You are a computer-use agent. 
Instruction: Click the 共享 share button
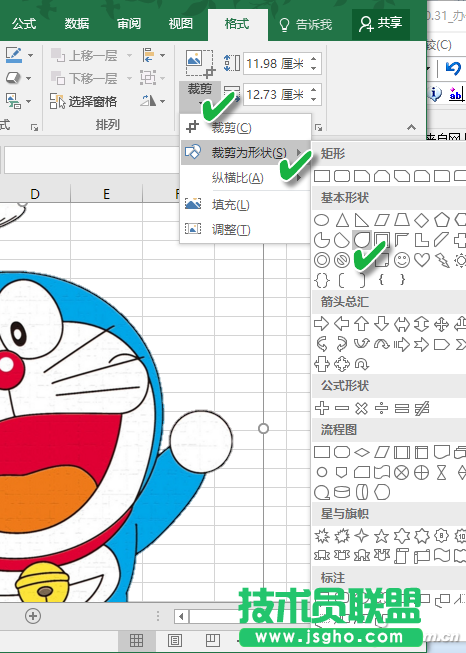[381, 24]
